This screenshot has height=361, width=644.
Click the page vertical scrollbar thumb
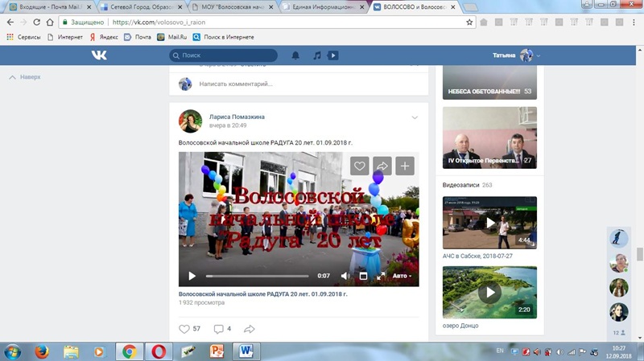(640, 254)
